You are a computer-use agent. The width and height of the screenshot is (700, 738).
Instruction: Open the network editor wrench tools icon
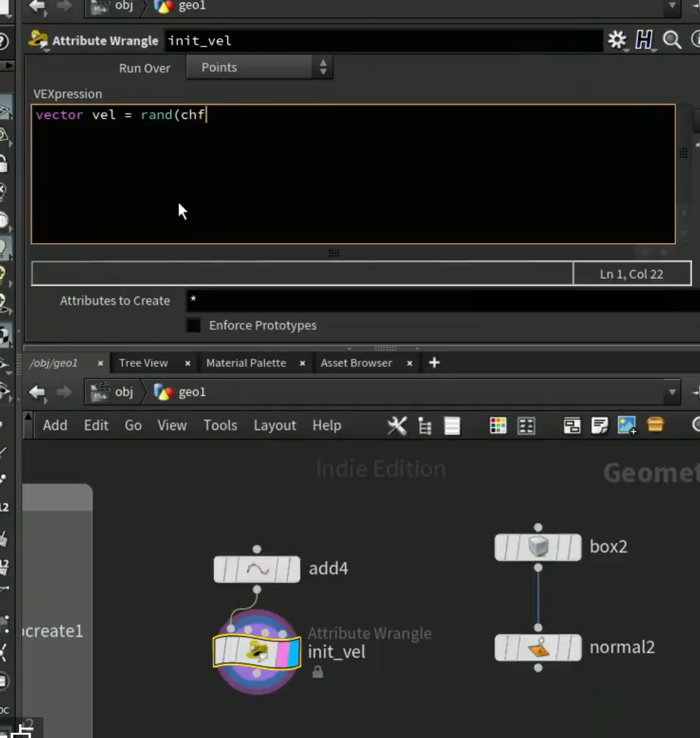click(397, 425)
